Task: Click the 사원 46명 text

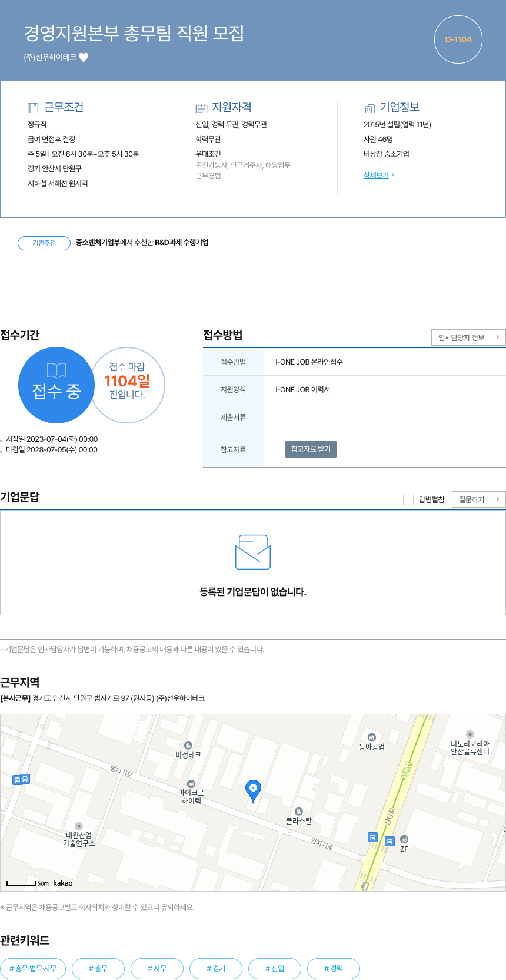Action: tap(378, 139)
